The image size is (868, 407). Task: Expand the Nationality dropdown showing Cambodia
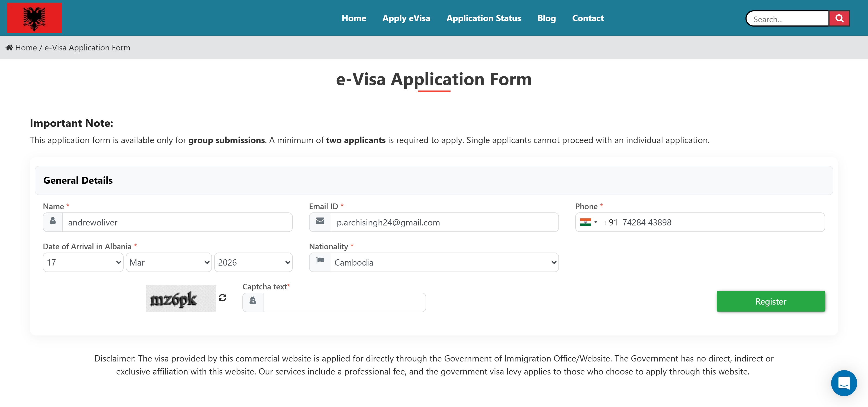(444, 262)
